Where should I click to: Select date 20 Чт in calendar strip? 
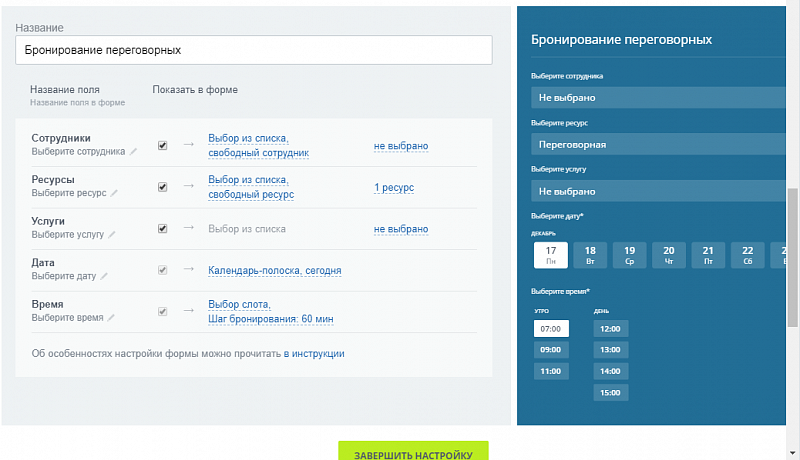pyautogui.click(x=669, y=254)
